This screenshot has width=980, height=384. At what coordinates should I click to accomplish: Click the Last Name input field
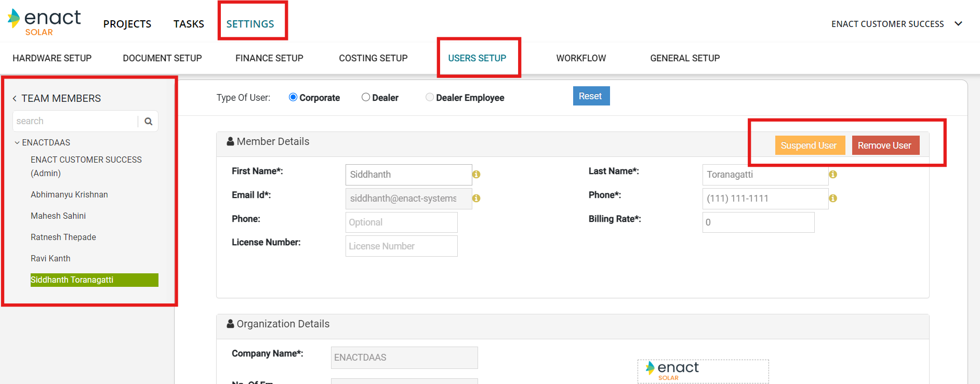click(765, 175)
